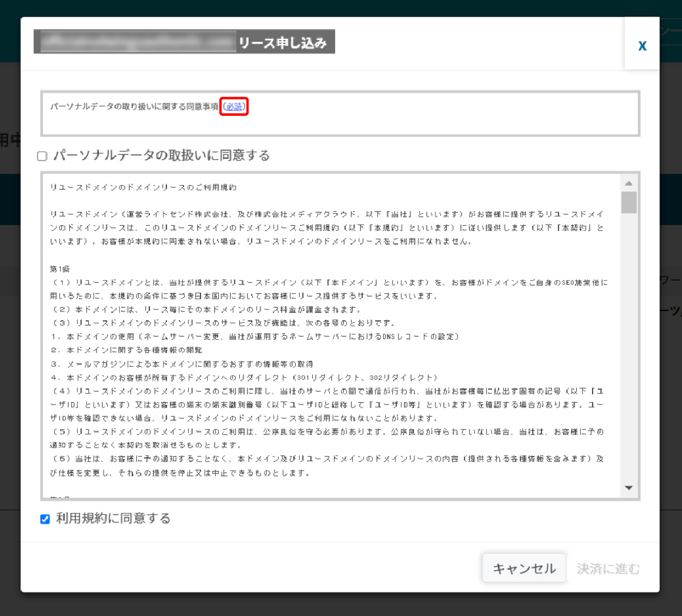Click the down triangle of the terms scrollbar

[628, 487]
